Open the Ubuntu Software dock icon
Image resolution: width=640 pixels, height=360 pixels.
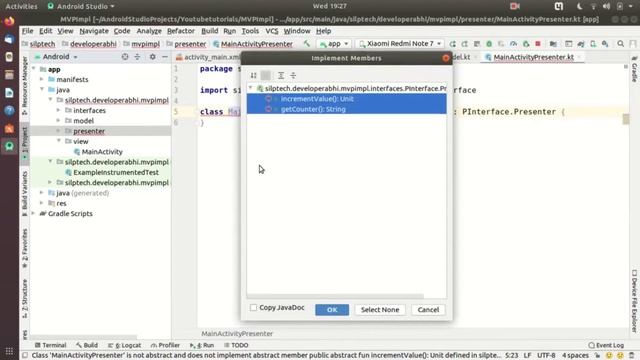coord(9,128)
